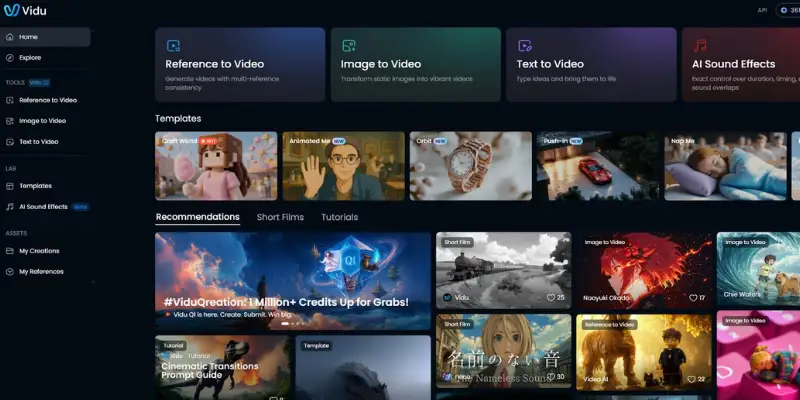The image size is (800, 400).
Task: Click the sidebar Text to Video icon
Action: click(x=10, y=142)
